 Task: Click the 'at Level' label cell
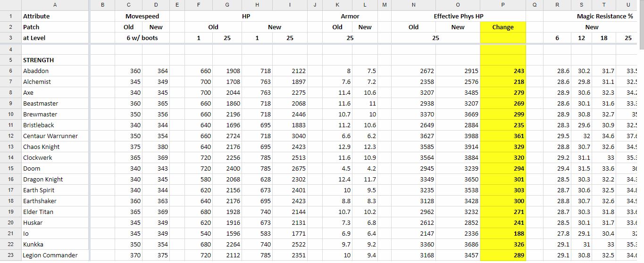55,38
